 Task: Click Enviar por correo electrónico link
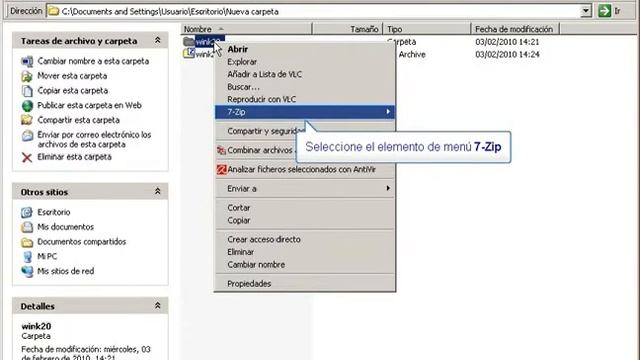pos(94,140)
